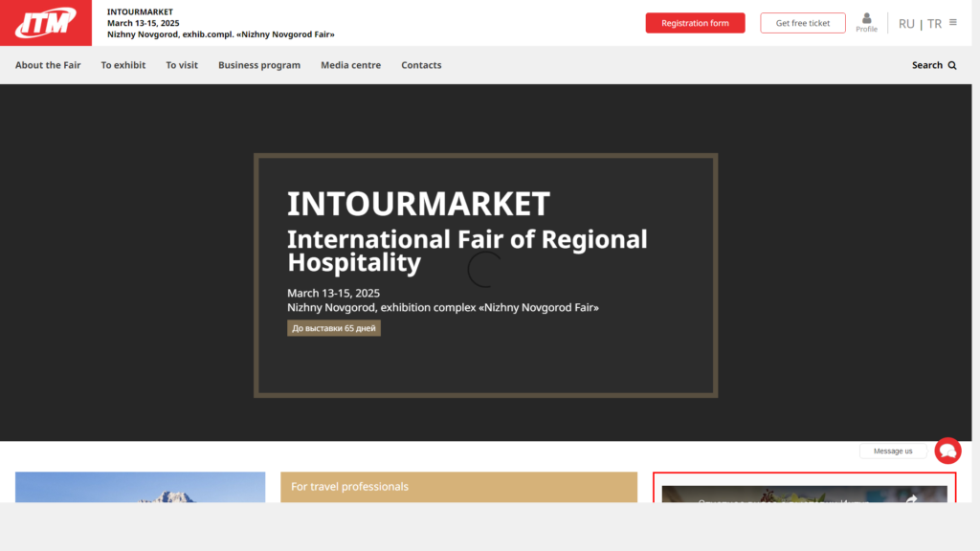
Task: Click the INTOURMARKET banner heading
Action: point(418,204)
